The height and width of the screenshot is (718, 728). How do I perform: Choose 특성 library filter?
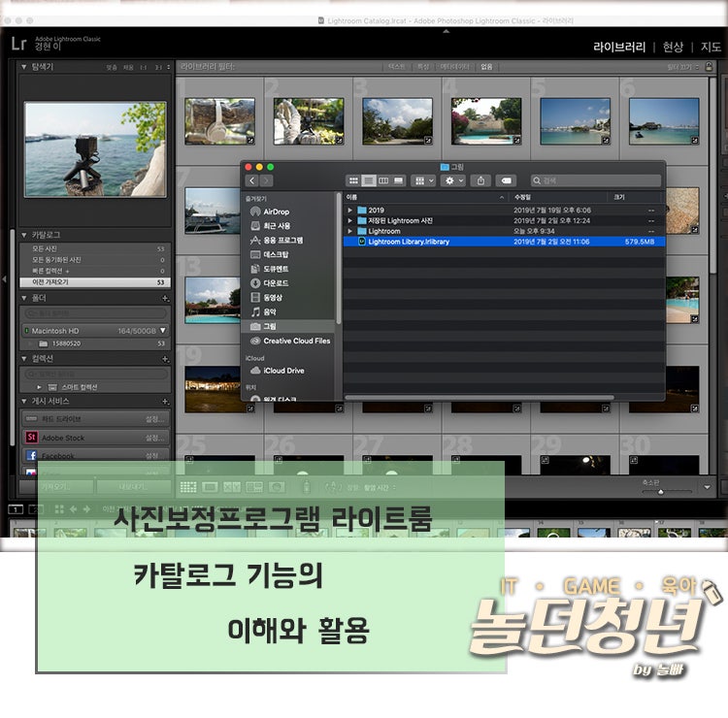click(423, 67)
